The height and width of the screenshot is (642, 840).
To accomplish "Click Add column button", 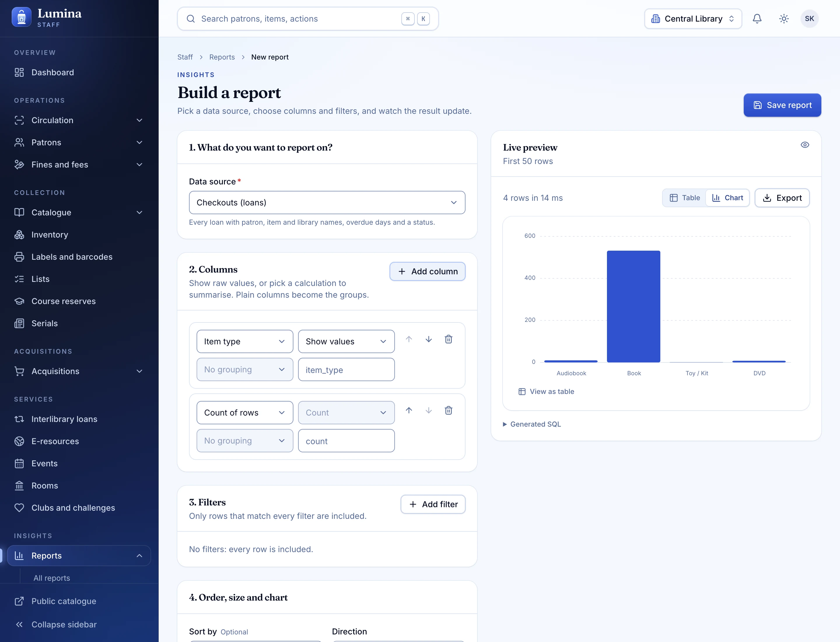I will pyautogui.click(x=428, y=271).
